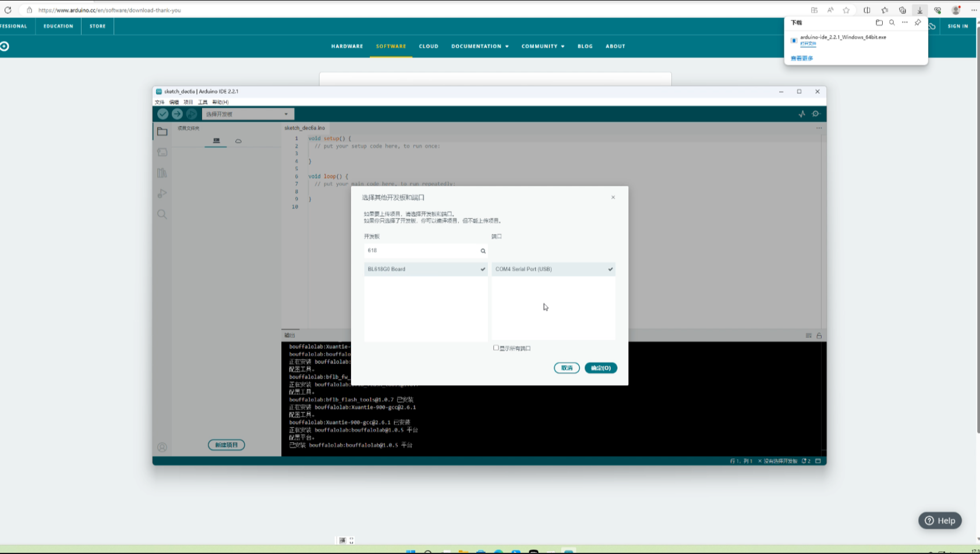The image size is (980, 554).
Task: Select the sketch_dec6a.ino editor tab
Action: click(305, 128)
